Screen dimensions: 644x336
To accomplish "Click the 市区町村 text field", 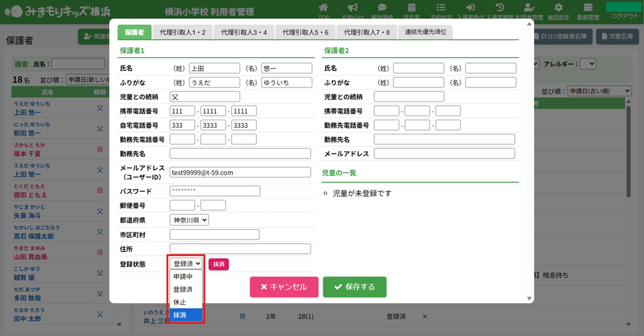I will click(x=214, y=235).
